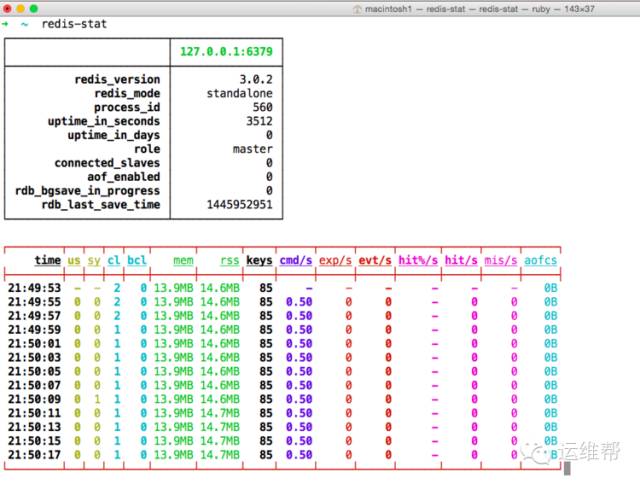
Task: Click the rss value 14.7MB in 21:50:11 row
Action: 220,413
